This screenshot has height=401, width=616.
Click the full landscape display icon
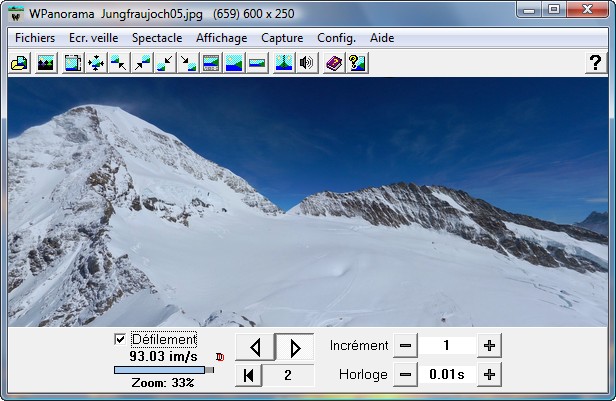(x=234, y=63)
